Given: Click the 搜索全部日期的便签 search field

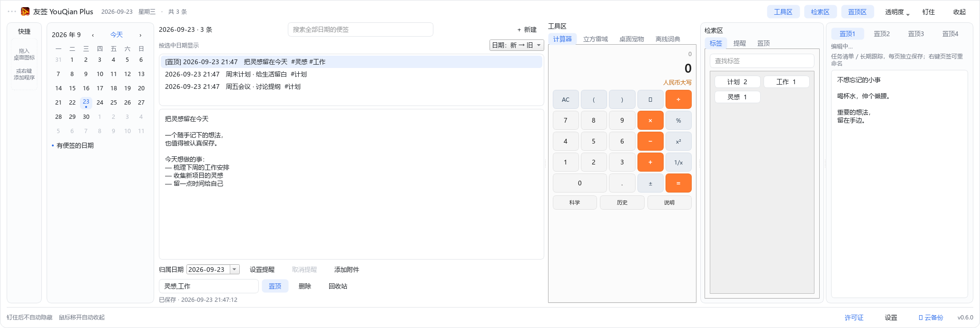Looking at the screenshot, I should click(x=361, y=29).
